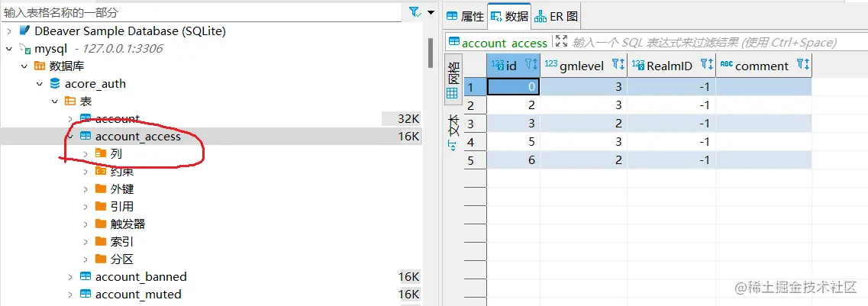The height and width of the screenshot is (306, 868).
Task: Click the mysql connection icon
Action: pos(25,49)
